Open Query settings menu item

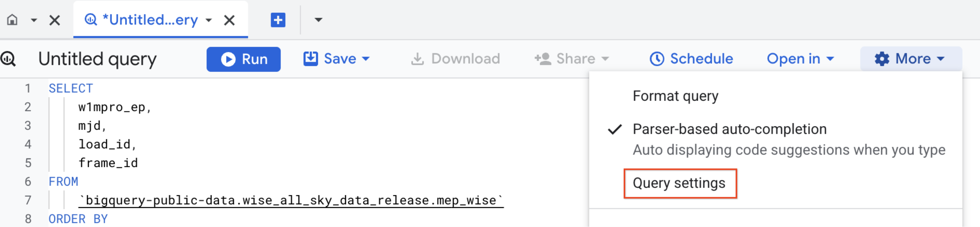[x=679, y=183]
